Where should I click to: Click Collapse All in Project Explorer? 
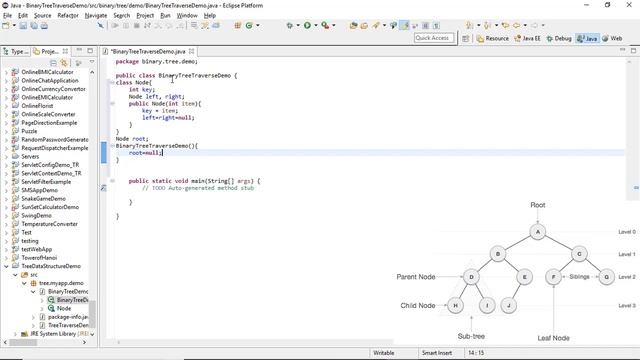53,62
